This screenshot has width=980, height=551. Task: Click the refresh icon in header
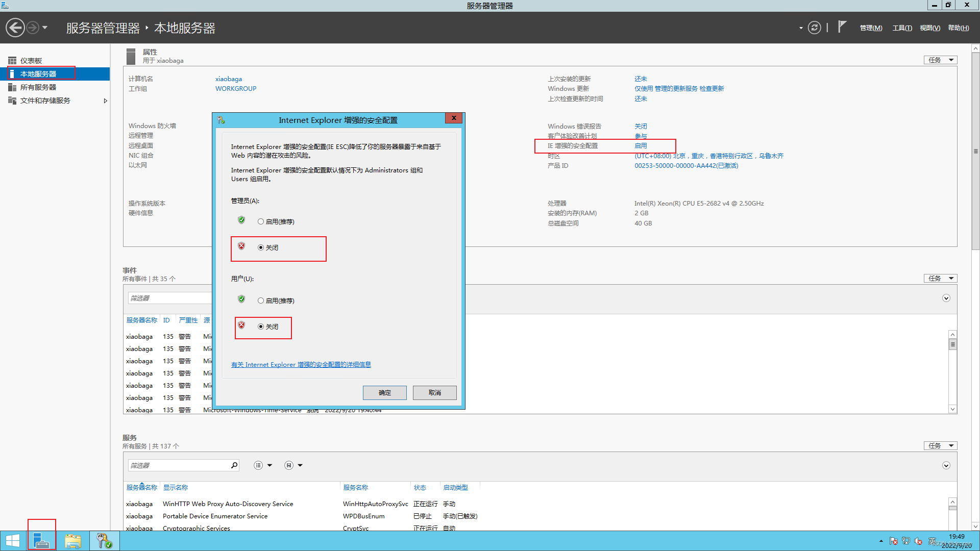pyautogui.click(x=815, y=28)
